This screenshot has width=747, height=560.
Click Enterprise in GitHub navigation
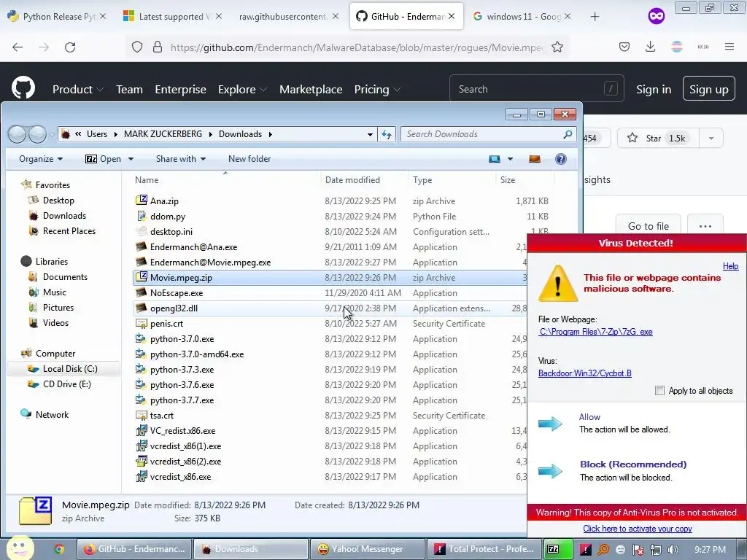(180, 89)
